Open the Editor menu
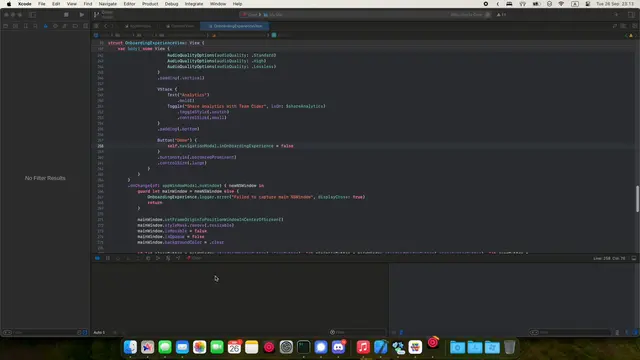This screenshot has height=360, width=640. tap(129, 4)
